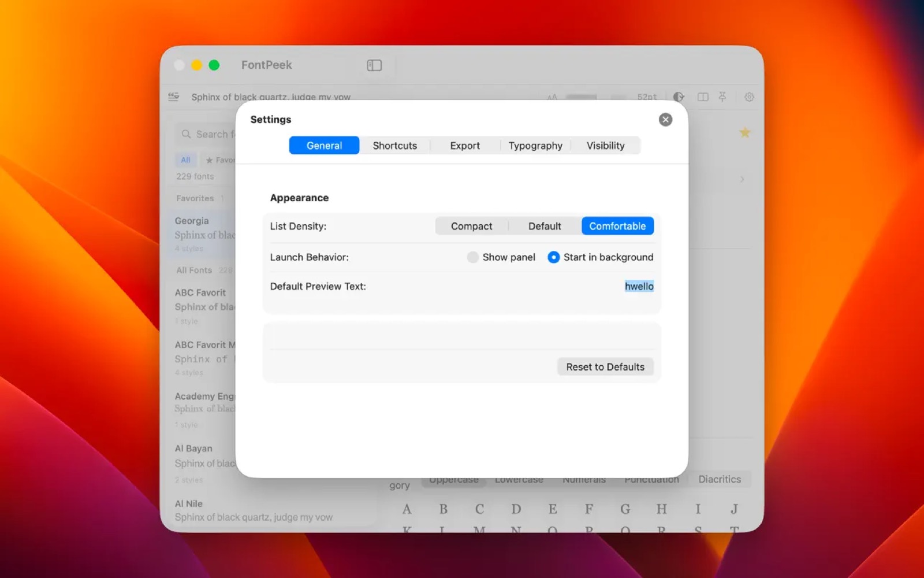Click the Reset to Defaults button
Viewport: 924px width, 578px height.
click(605, 367)
